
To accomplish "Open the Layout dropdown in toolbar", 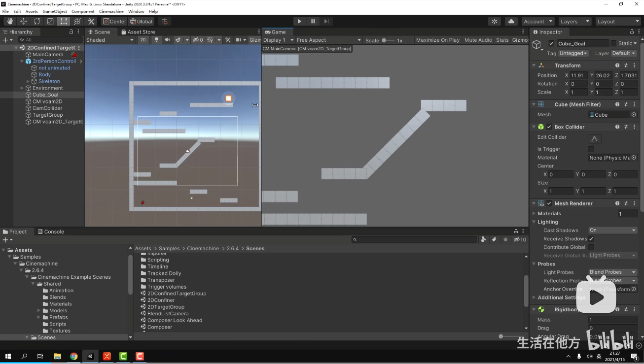I will tap(617, 21).
